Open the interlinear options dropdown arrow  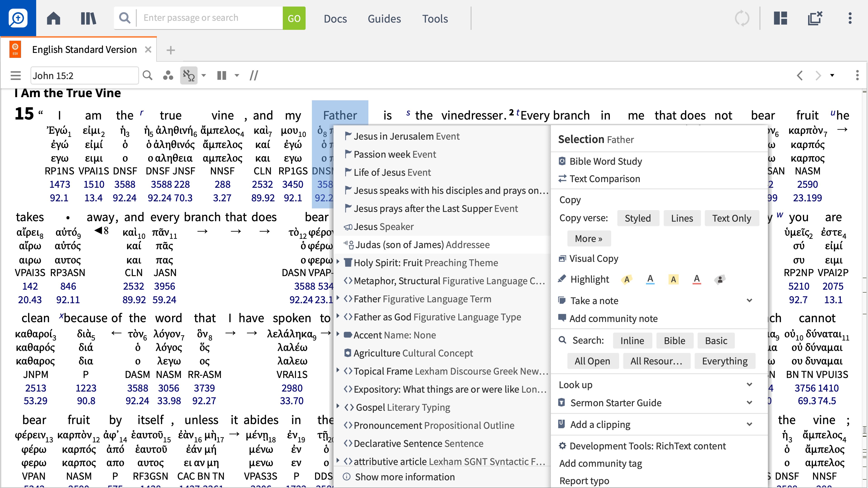pyautogui.click(x=203, y=75)
